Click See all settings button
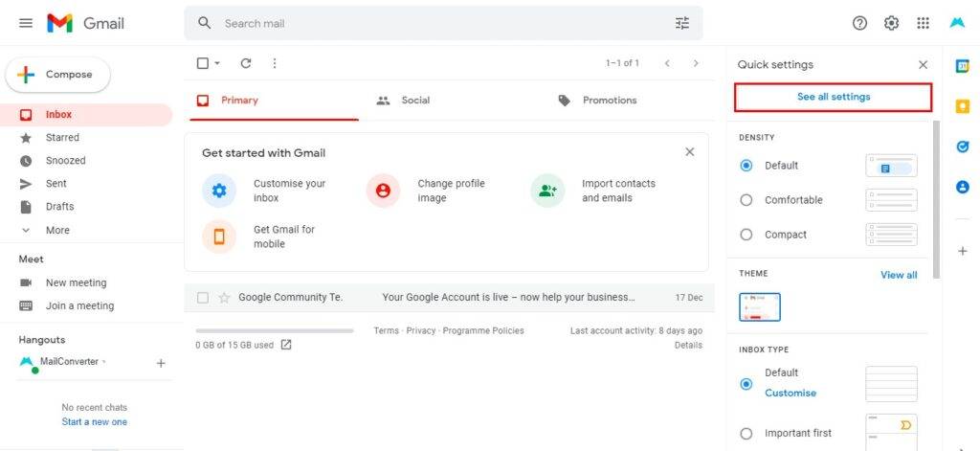The image size is (980, 451). (834, 97)
